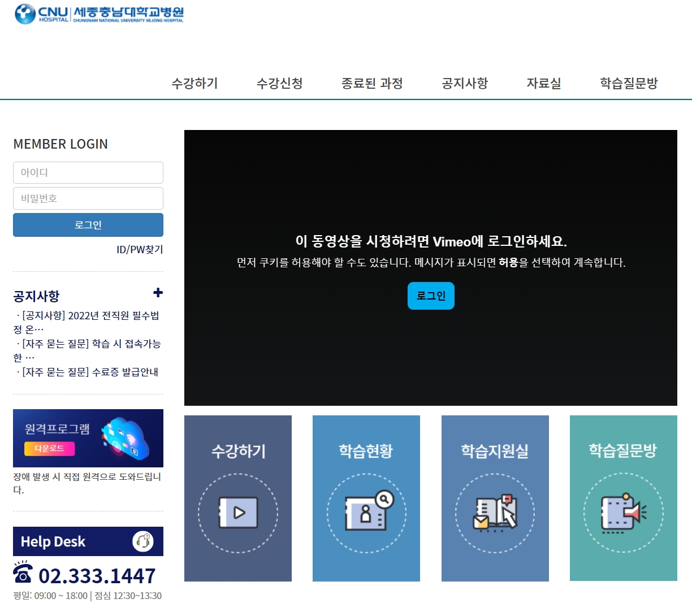This screenshot has height=616, width=692.
Task: Open FAQ 학습 시 접속가능한
Action: (88, 350)
